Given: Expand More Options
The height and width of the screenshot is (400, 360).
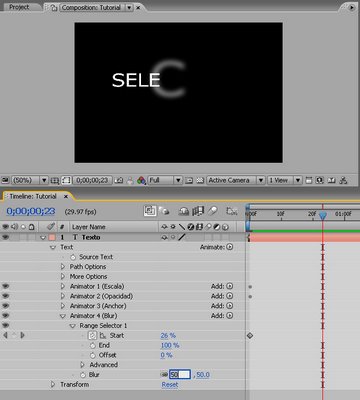Looking at the screenshot, I should (x=63, y=277).
